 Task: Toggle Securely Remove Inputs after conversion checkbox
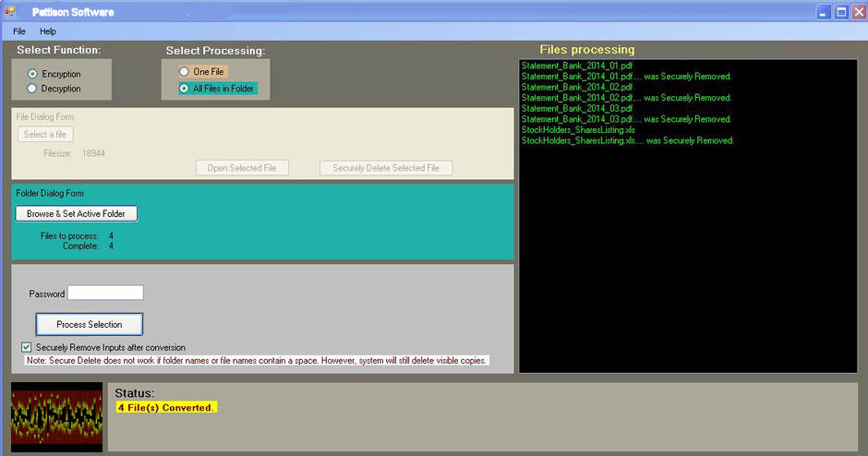26,347
